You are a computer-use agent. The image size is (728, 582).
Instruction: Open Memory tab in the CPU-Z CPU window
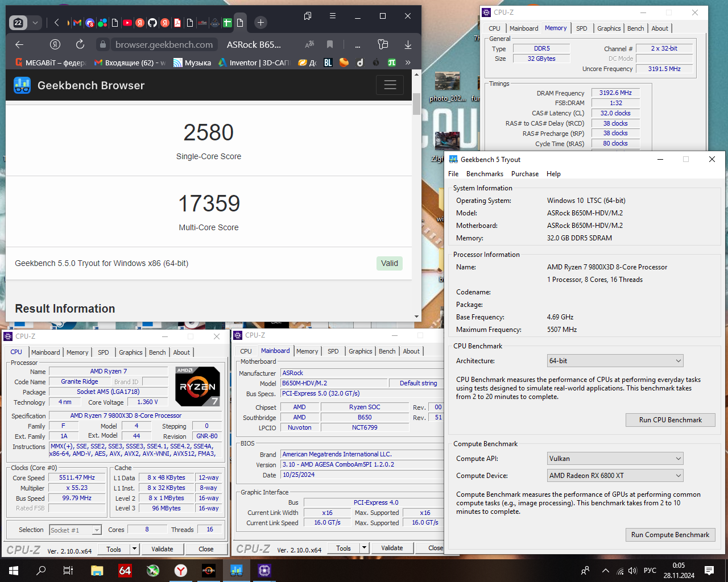tap(77, 352)
